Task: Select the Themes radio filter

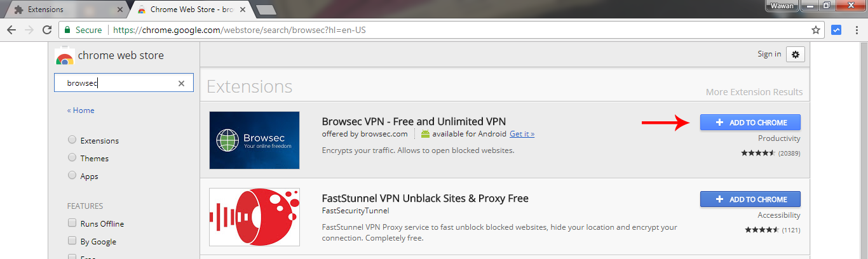Action: click(72, 158)
